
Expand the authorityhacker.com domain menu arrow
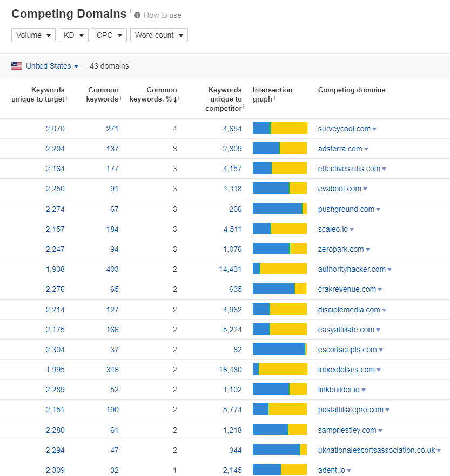click(389, 270)
